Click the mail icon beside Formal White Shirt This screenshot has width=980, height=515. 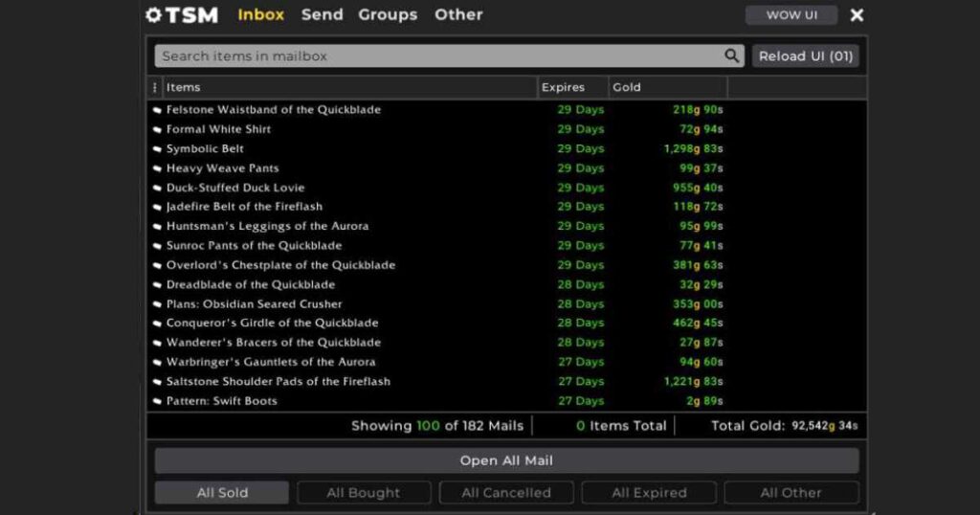tap(157, 130)
